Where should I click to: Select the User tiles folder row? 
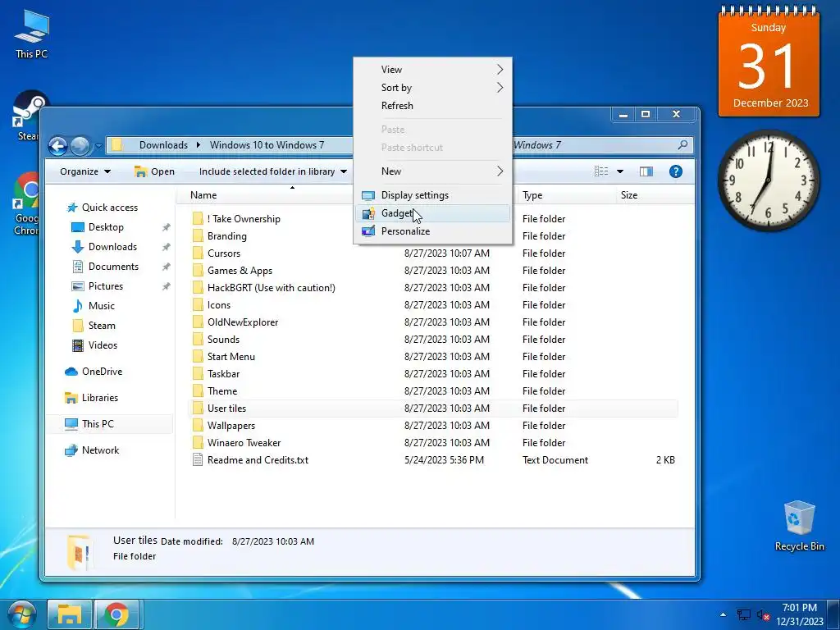(x=433, y=409)
